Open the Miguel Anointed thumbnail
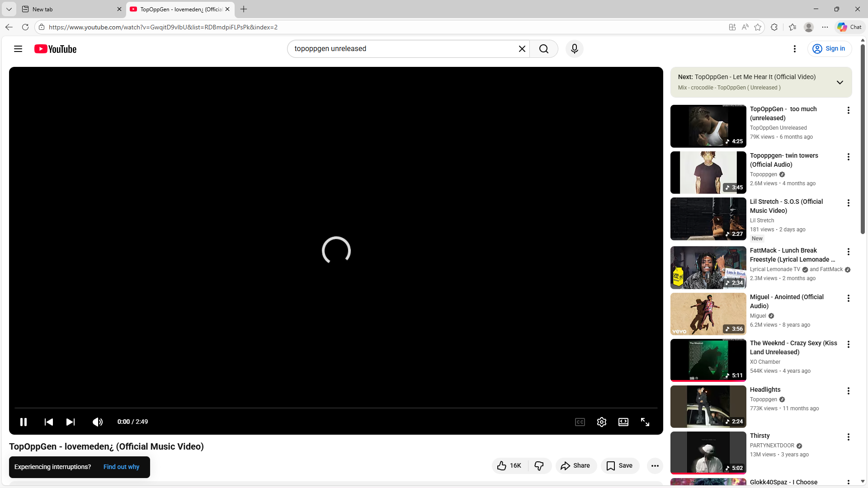The image size is (868, 488). 708,314
